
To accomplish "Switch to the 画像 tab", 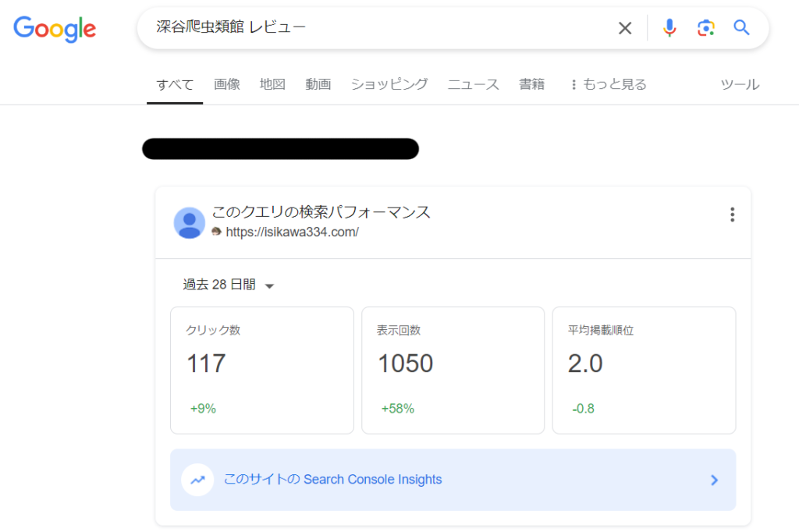I will coord(227,84).
